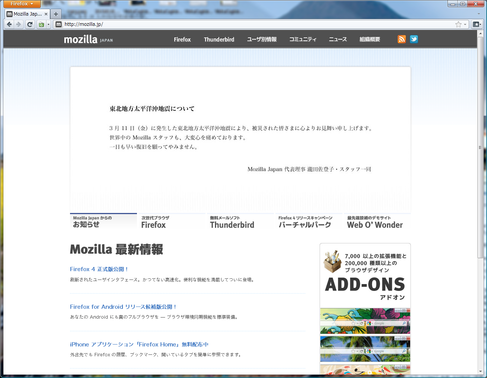Viewport: 487px width, 378px height.
Task: Bookmark this page with the star icon
Action: coord(458,24)
